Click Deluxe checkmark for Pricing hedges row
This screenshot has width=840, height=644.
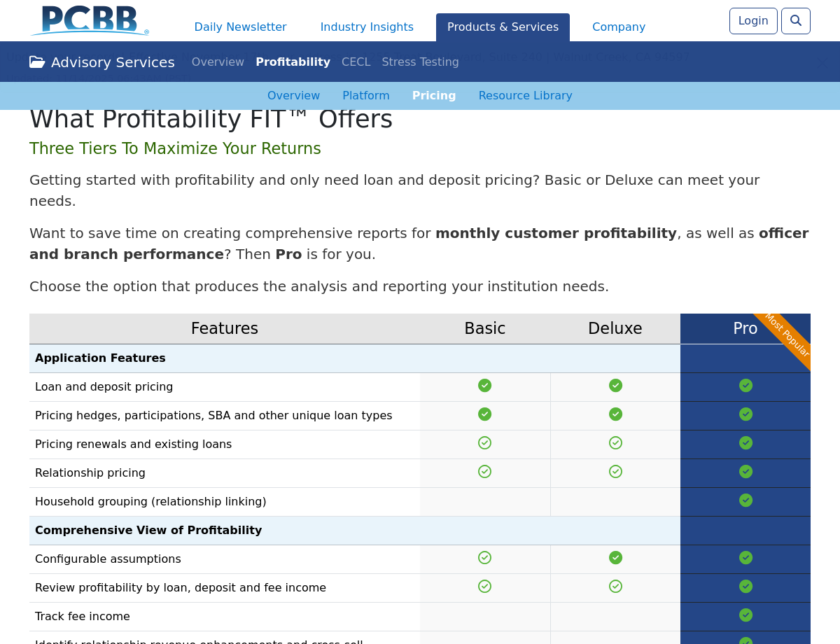(x=615, y=414)
